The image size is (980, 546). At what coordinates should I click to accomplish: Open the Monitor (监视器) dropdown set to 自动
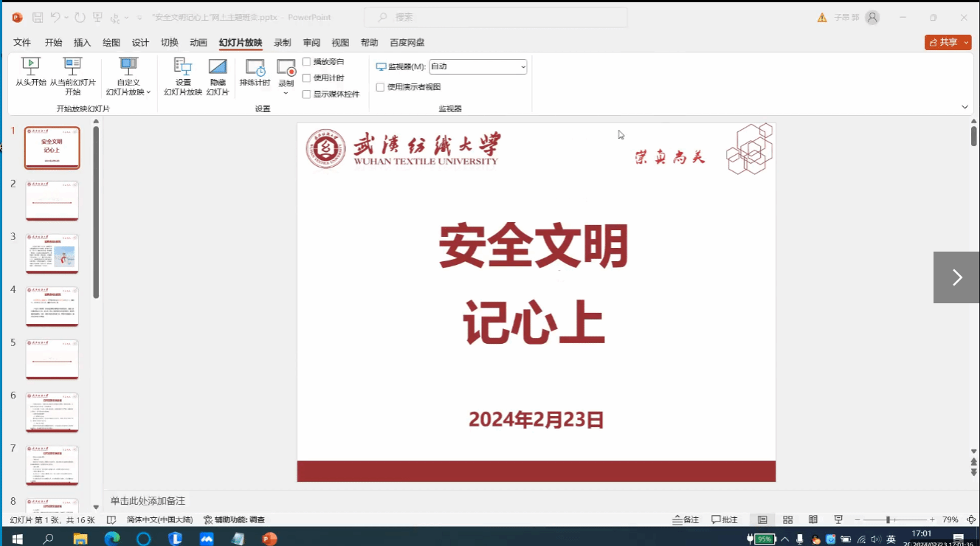[x=477, y=66]
